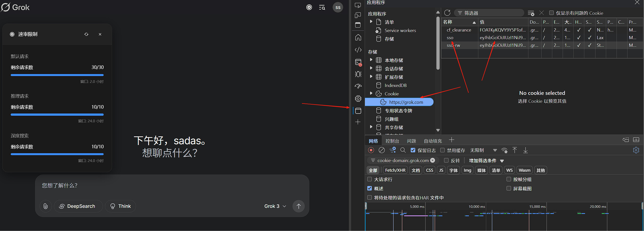Open the chat history search icon
This screenshot has height=231, width=644.
(322, 7)
